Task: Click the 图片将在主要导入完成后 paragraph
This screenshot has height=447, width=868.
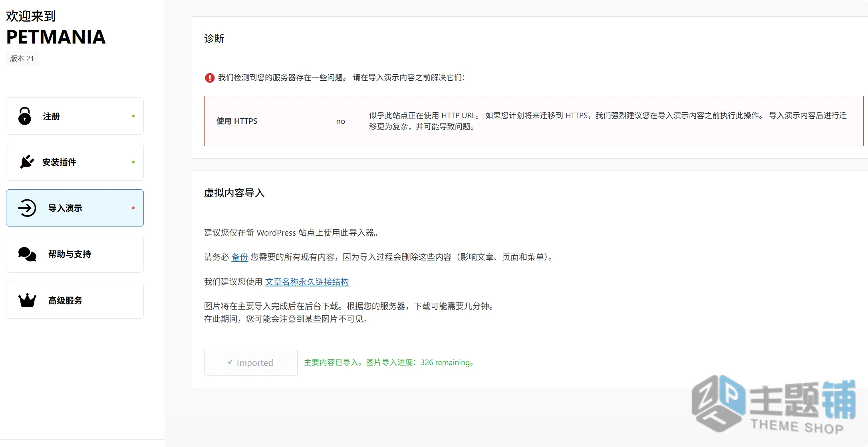Action: (350, 312)
